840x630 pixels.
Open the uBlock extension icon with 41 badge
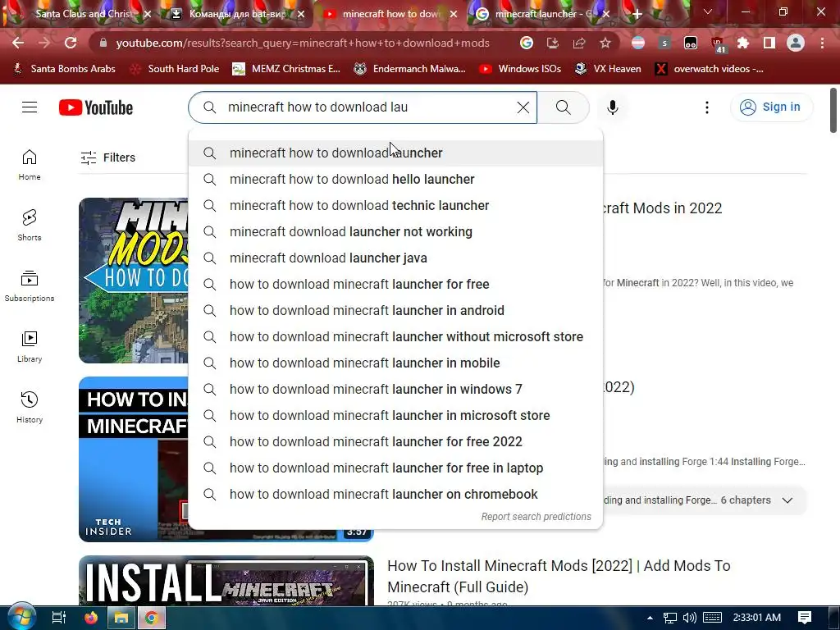717,44
